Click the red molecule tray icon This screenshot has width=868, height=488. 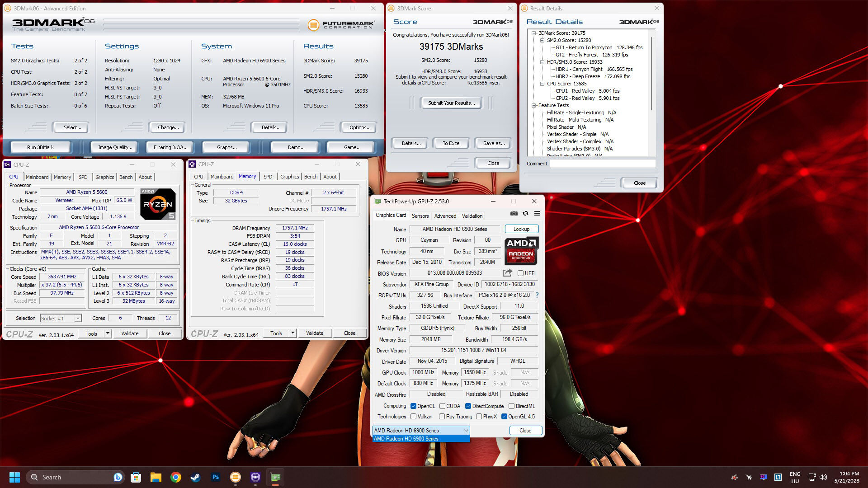735,477
